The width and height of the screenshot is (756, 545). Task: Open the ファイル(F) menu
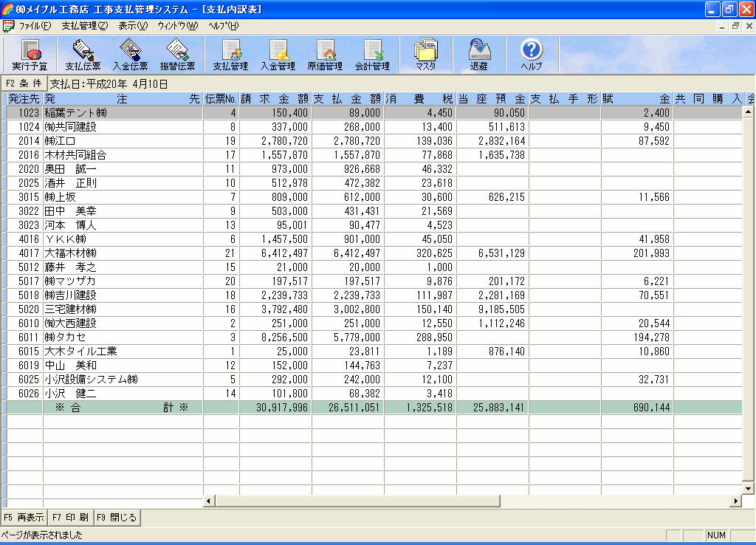tap(34, 26)
